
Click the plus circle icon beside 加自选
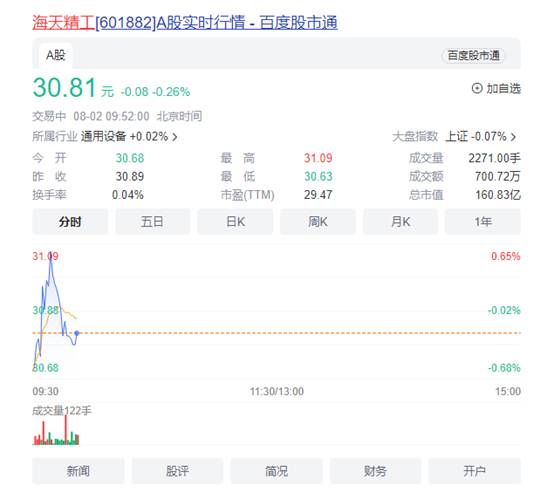[477, 88]
